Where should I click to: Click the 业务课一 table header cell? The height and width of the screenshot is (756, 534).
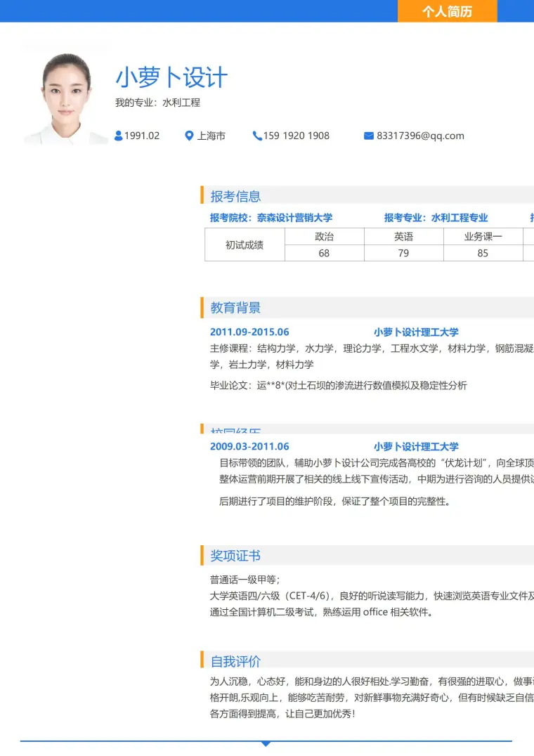click(483, 237)
